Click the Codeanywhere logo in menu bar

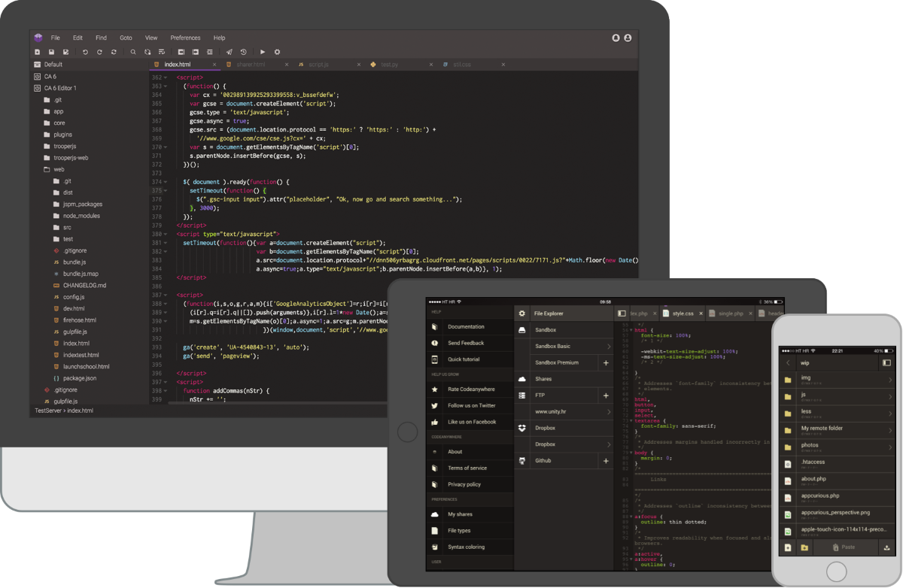pyautogui.click(x=38, y=38)
